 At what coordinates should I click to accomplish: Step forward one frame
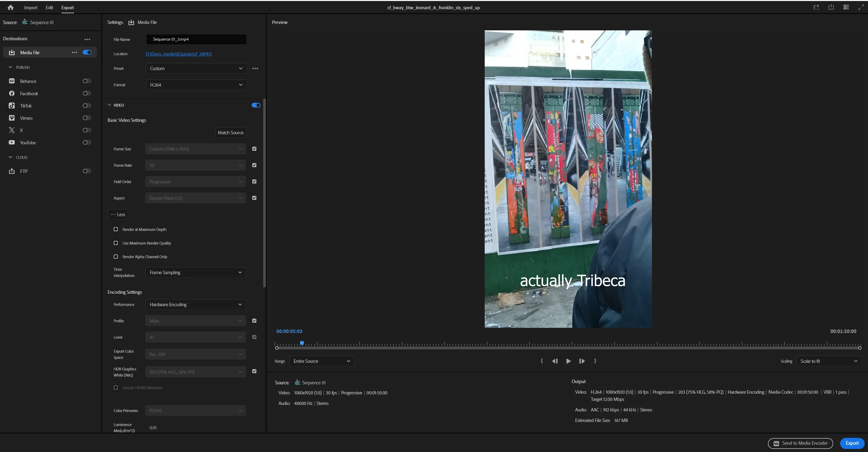(x=582, y=361)
